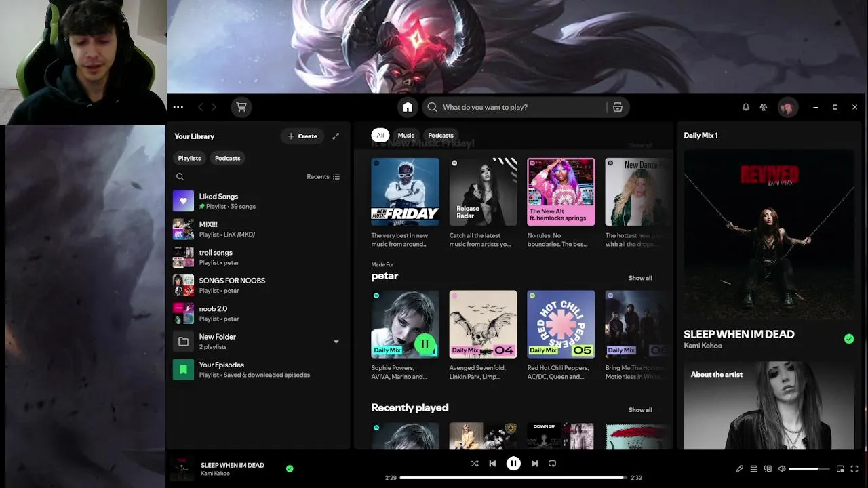
Task: Toggle repeat mode
Action: click(x=552, y=464)
